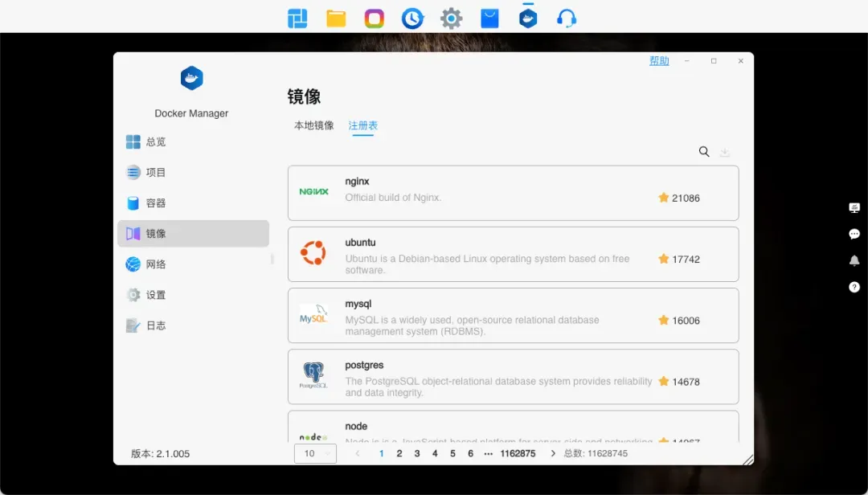
Task: Open the 帮助 help link
Action: pyautogui.click(x=659, y=61)
